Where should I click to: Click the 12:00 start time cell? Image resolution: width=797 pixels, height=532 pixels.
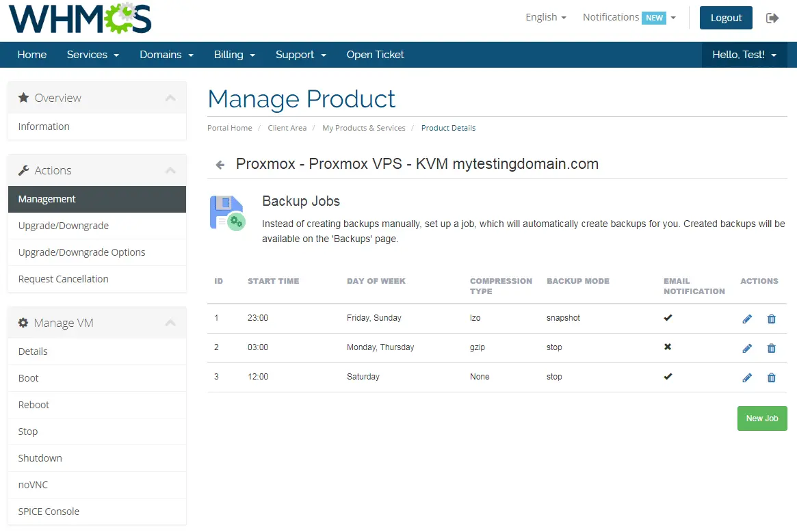coord(258,377)
